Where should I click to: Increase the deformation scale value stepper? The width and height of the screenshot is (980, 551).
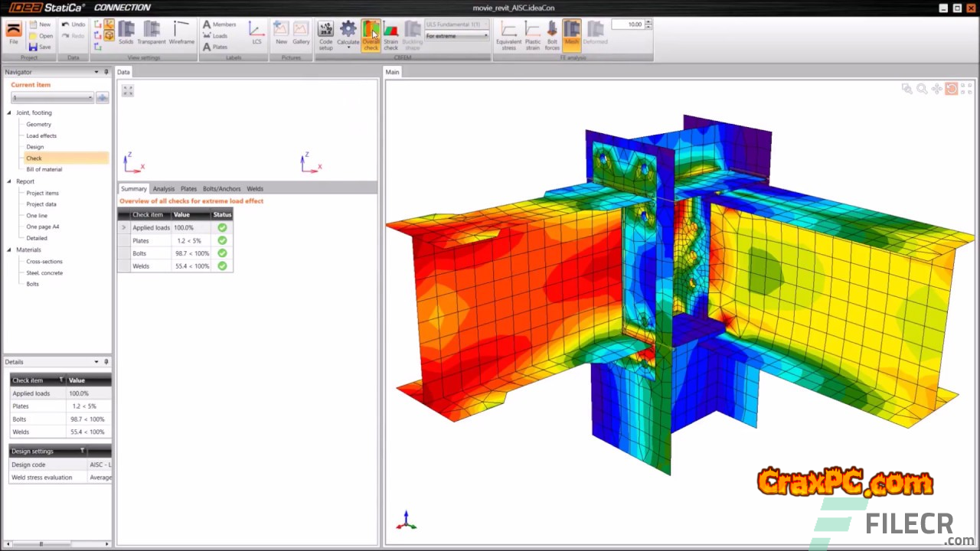click(648, 22)
